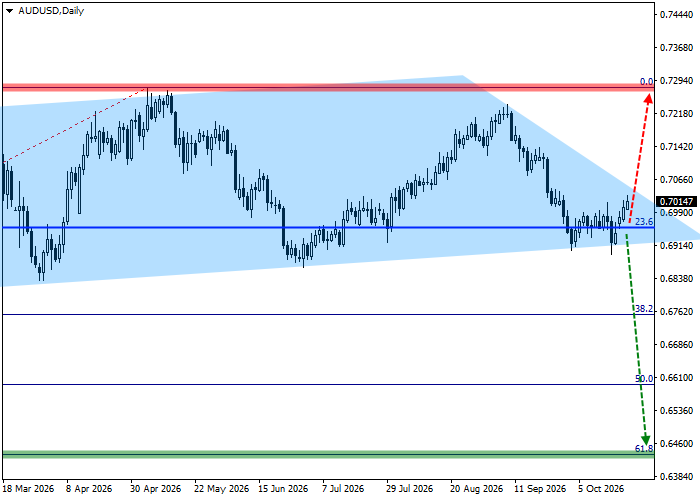Select the 0.70660 price axis value
700x500 pixels.
click(677, 180)
